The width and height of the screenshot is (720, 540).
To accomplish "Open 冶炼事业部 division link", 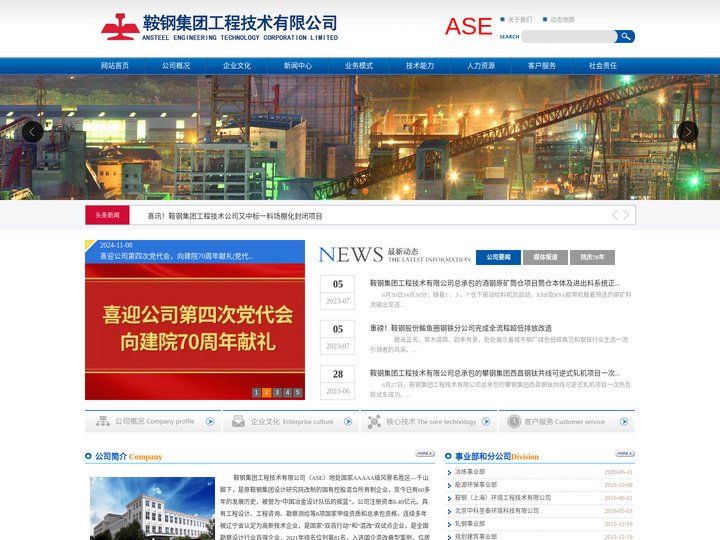I will 470,472.
